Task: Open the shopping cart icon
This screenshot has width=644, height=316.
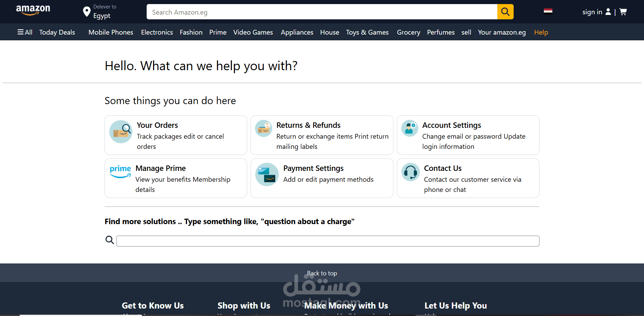Action: tap(623, 12)
